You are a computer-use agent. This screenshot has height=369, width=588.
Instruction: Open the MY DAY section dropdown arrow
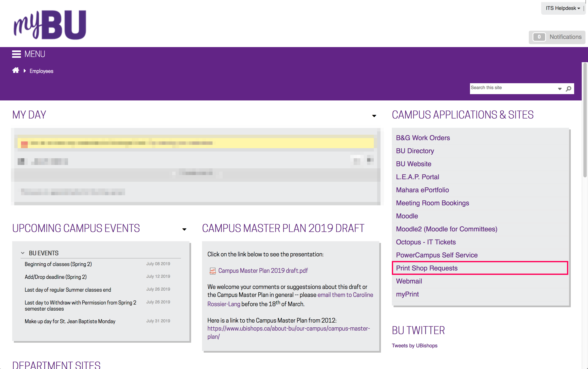[374, 116]
